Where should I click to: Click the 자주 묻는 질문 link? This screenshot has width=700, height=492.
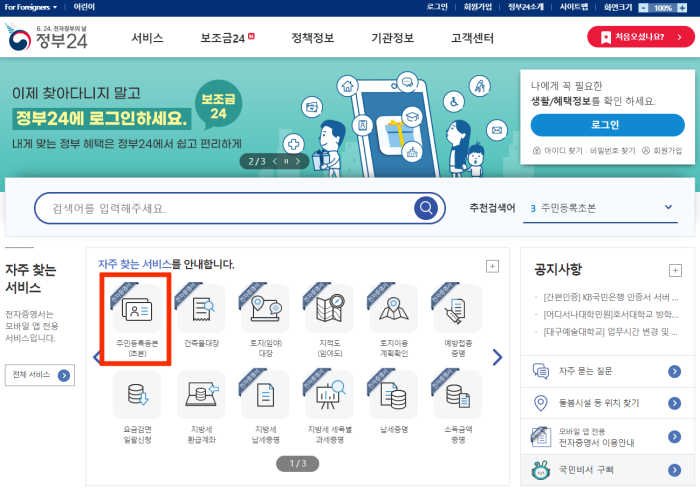point(585,371)
